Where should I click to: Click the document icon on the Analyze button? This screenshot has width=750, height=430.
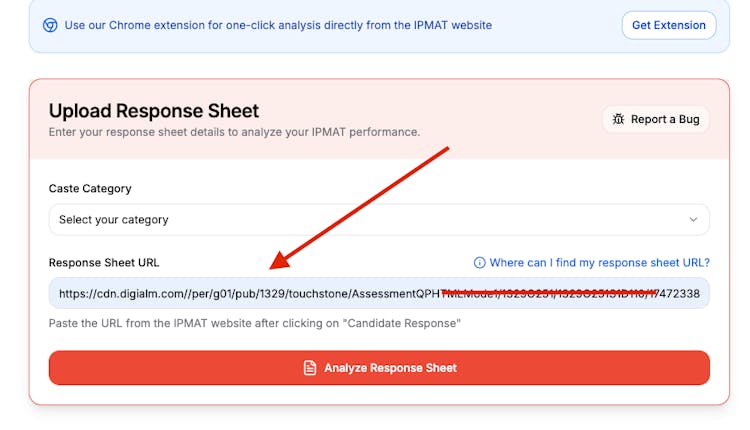pyautogui.click(x=310, y=368)
